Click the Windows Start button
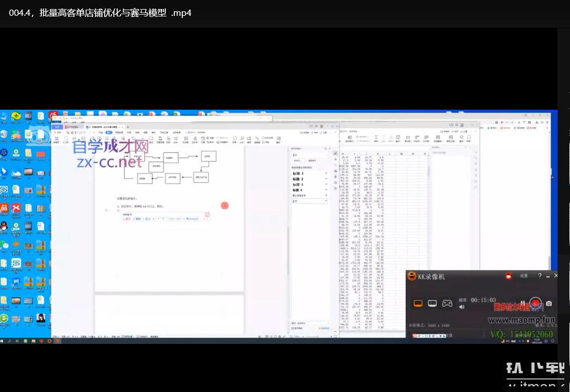Screen dimensions: 570x392 pyautogui.click(x=3, y=341)
